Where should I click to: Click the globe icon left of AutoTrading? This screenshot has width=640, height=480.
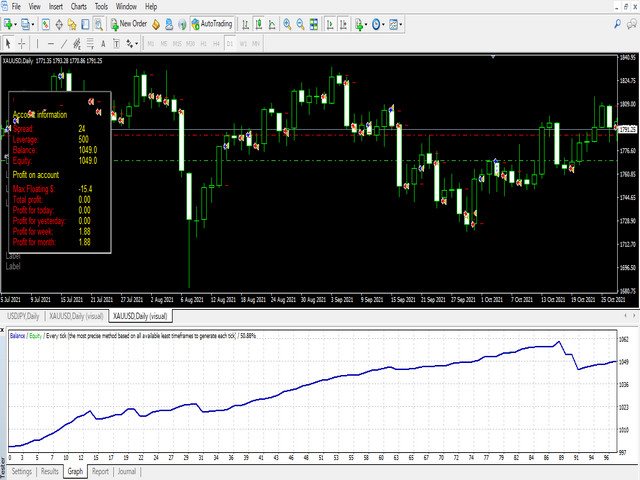[x=182, y=24]
